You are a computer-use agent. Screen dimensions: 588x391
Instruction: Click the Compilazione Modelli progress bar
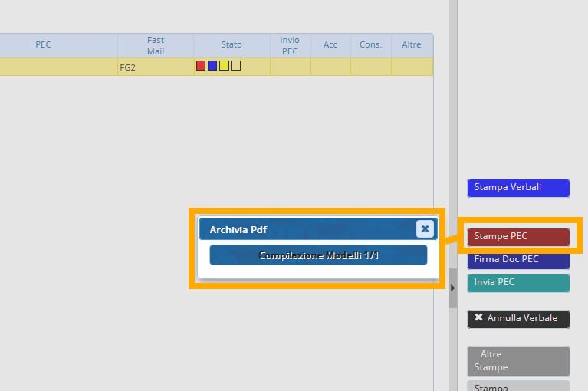(x=318, y=255)
